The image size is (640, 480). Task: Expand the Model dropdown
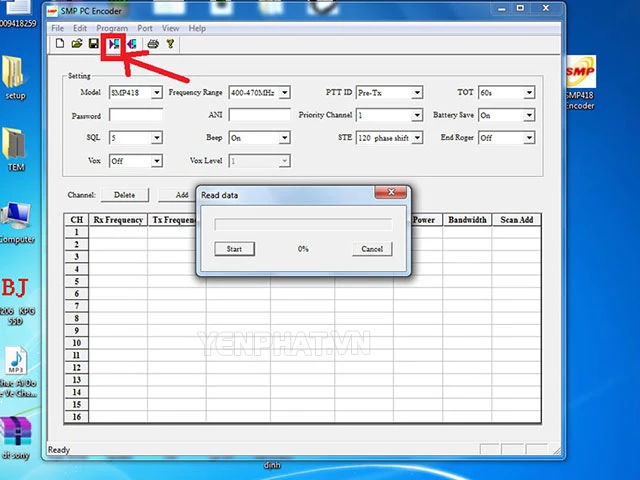point(156,93)
